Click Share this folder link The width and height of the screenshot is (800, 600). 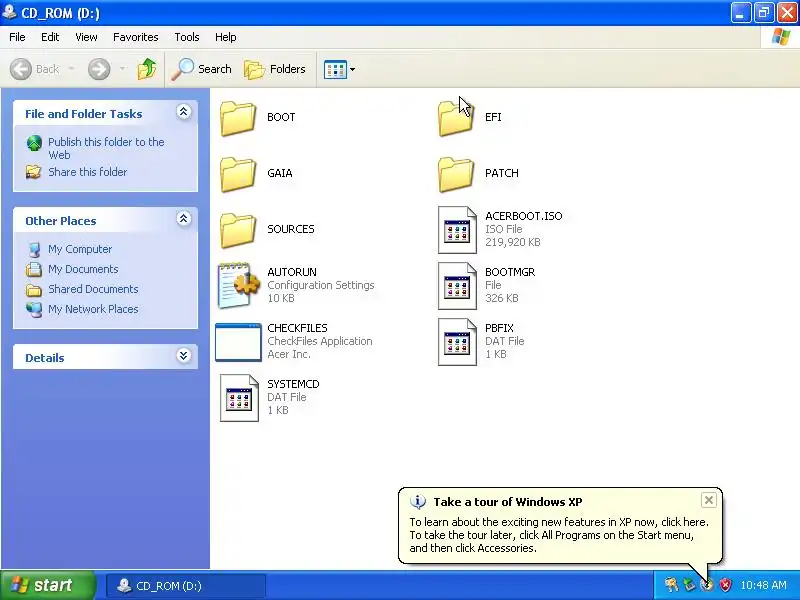(x=88, y=172)
